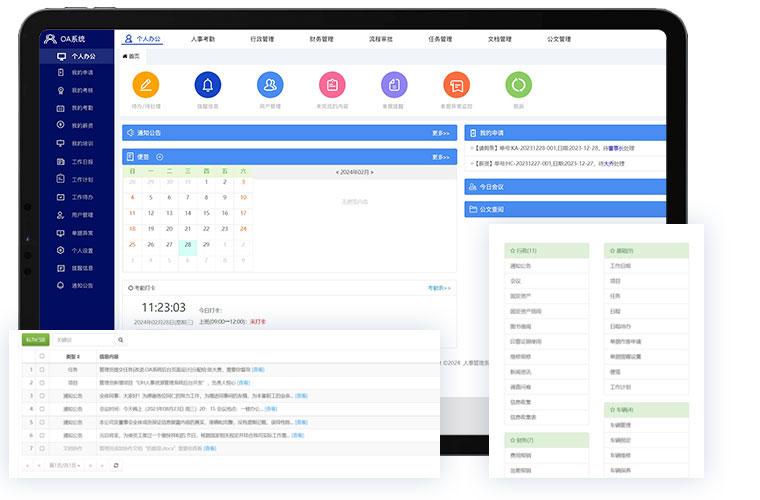Click the OA系统 logo icon
Screen dimensions: 760x500
[x=50, y=39]
